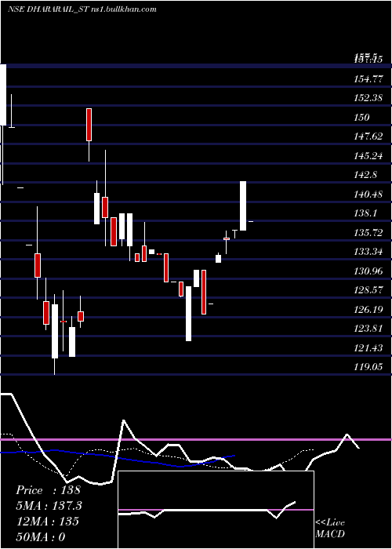Click the tall red candle near 150
Image resolution: width=392 pixels, height=549 pixels.
click(89, 125)
